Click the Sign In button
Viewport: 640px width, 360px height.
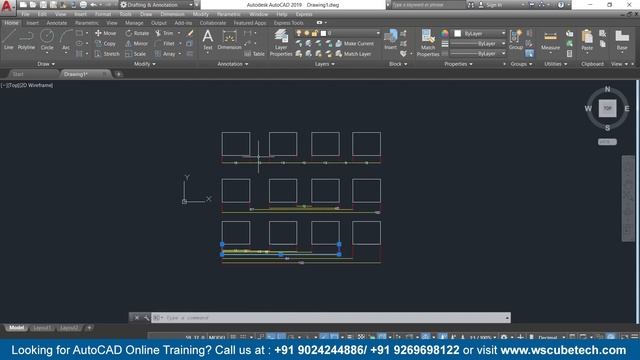tap(490, 5)
